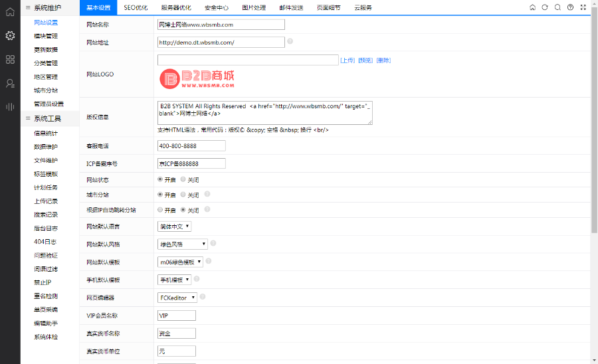Switch to the SEO优化 tab

[x=136, y=7]
